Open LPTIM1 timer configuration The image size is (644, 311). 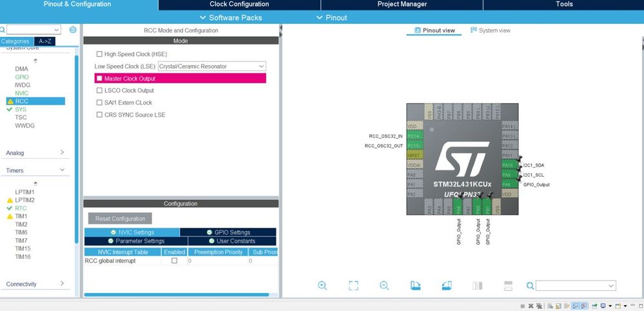coord(24,192)
